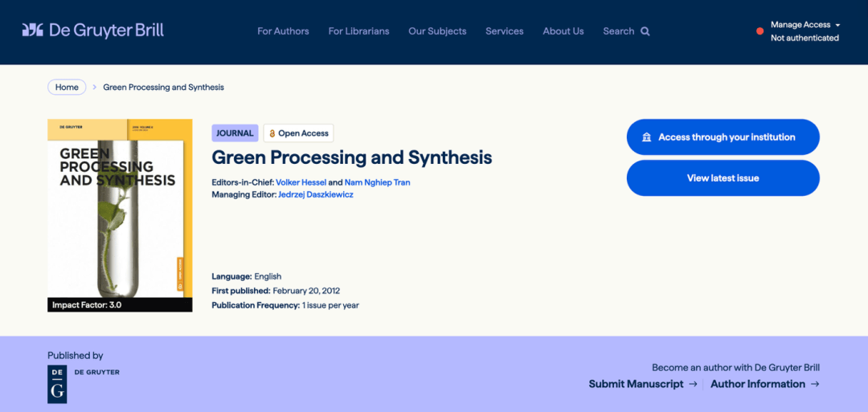This screenshot has width=868, height=412.
Task: Click the Submit Manuscript link
Action: pyautogui.click(x=636, y=384)
